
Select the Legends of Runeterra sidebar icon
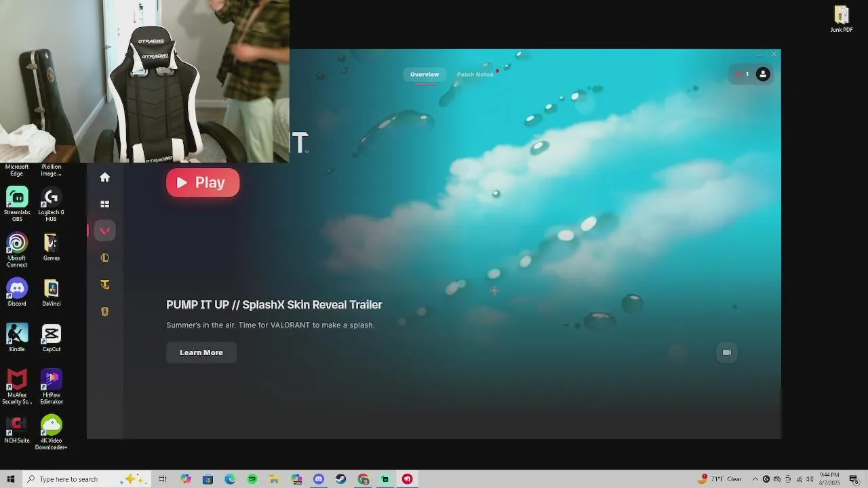click(104, 312)
